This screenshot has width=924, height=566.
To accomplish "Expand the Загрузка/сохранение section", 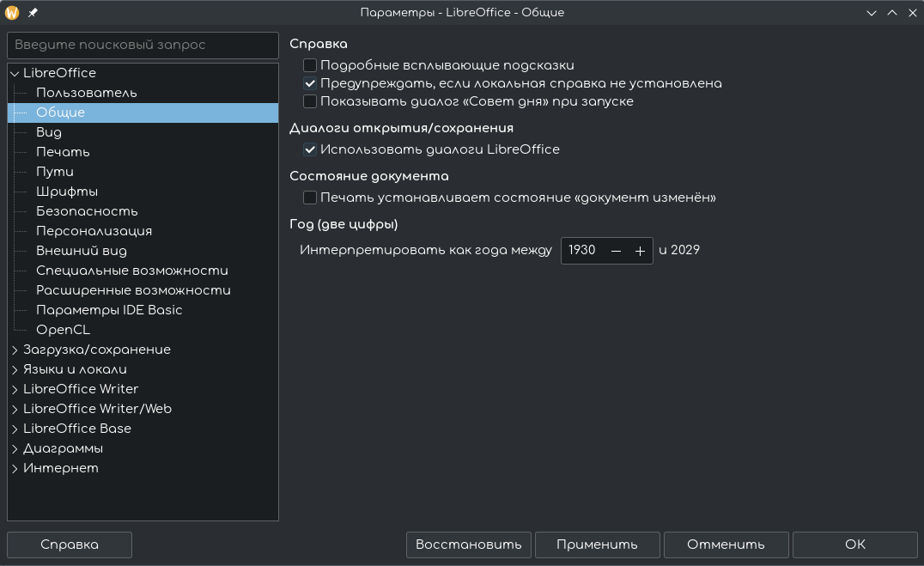I will tap(15, 350).
